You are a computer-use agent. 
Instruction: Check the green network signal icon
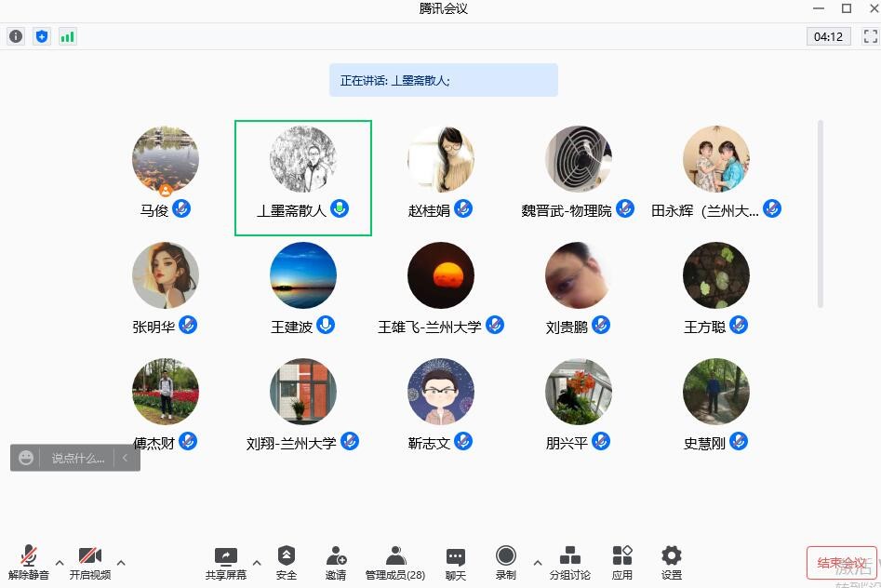[68, 36]
